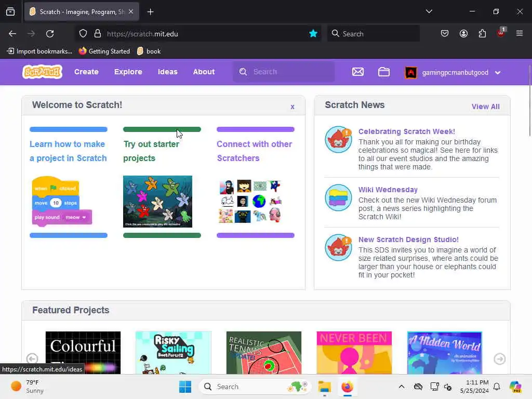Screen dimensions: 532x399
Task: Expand the list all tabs chevron
Action: (429, 11)
